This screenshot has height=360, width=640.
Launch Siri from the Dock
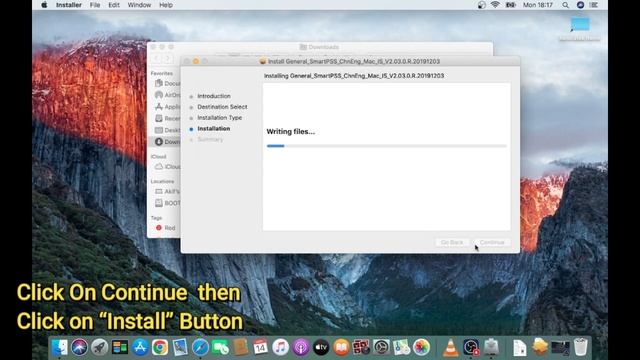tap(80, 347)
